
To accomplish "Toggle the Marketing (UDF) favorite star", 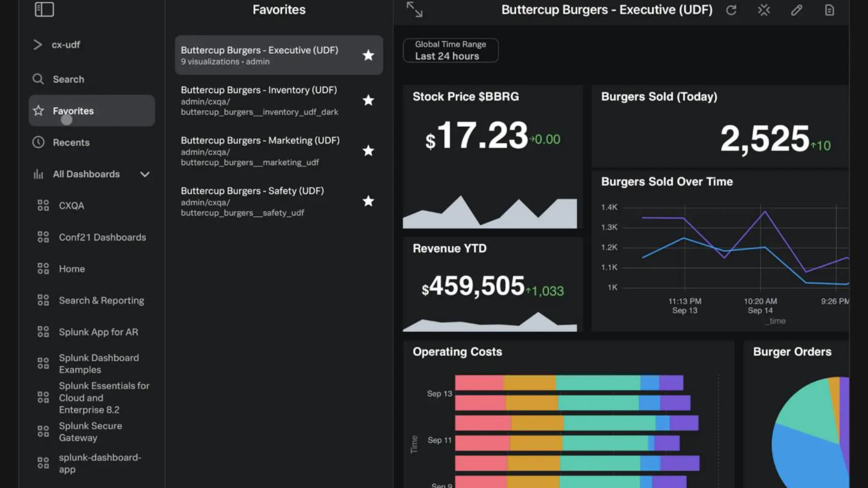I will tap(368, 150).
